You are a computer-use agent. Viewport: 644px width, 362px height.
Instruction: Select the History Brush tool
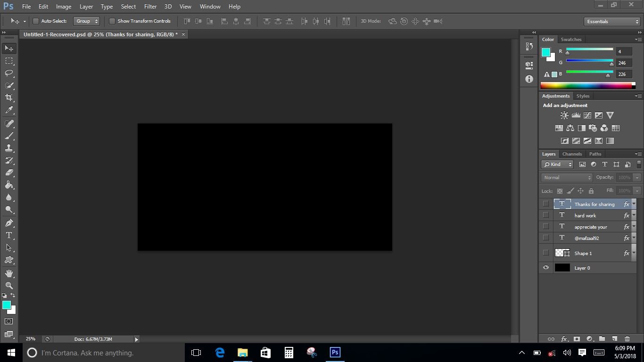click(9, 160)
